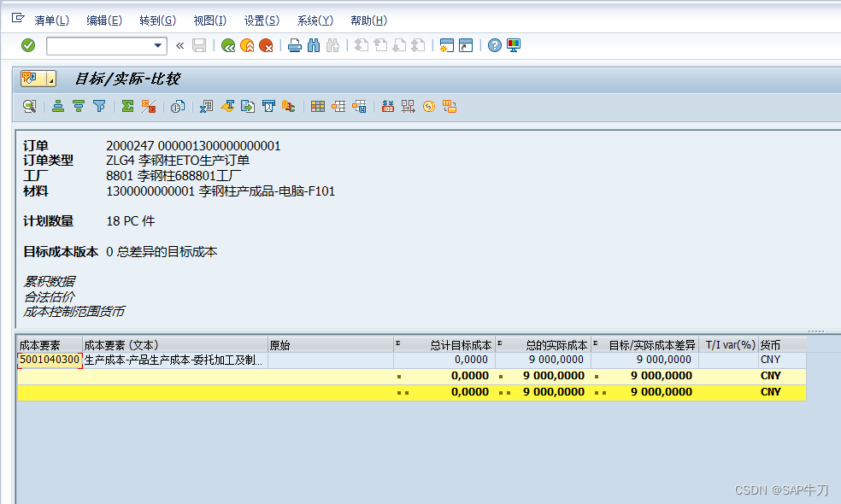Click the orange Exit icon

pos(247,45)
